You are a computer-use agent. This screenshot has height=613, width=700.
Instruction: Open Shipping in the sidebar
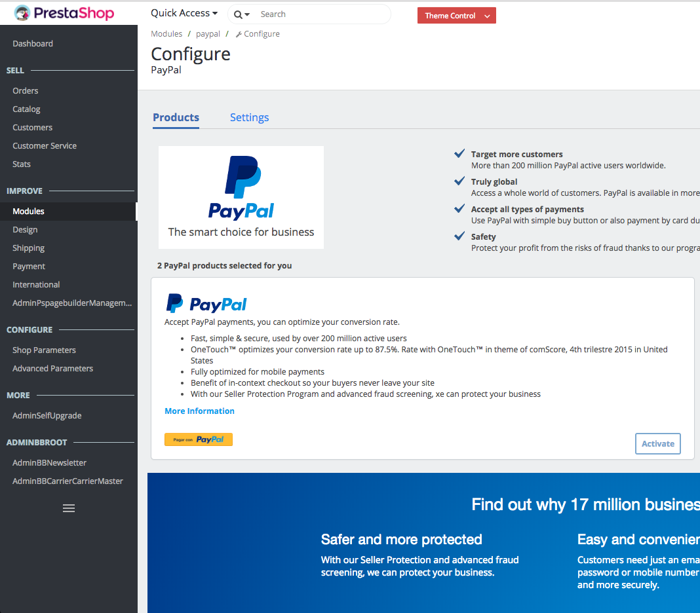29,248
